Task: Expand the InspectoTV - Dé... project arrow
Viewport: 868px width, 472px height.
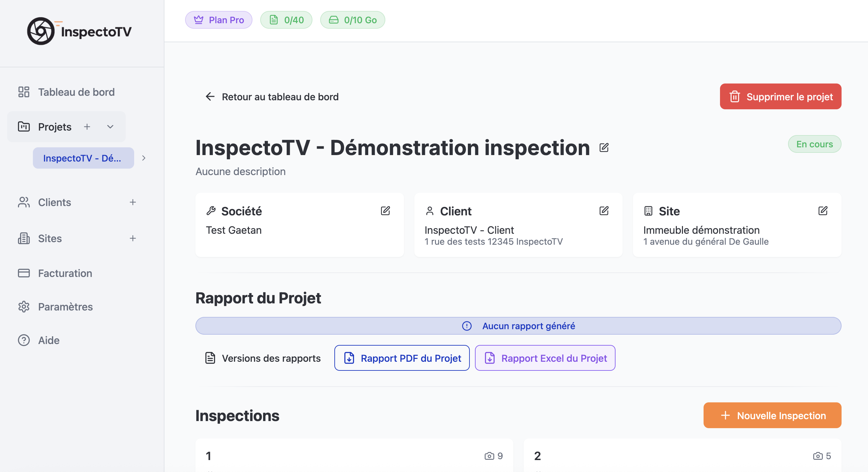Action: coord(144,158)
